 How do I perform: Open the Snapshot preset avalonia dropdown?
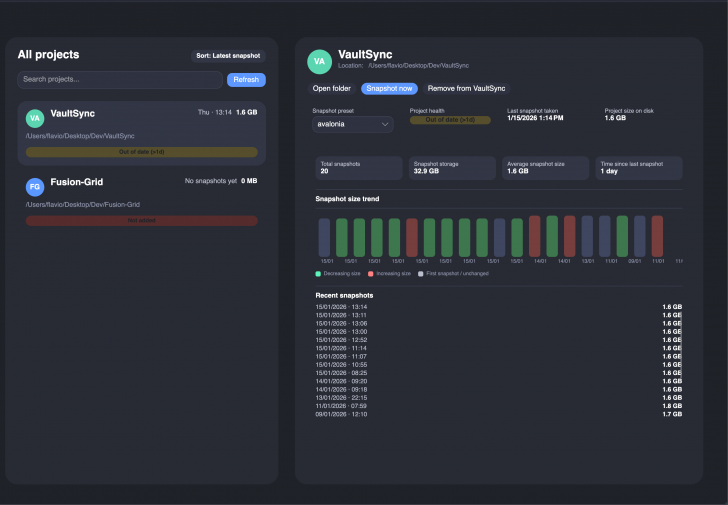pyautogui.click(x=352, y=124)
